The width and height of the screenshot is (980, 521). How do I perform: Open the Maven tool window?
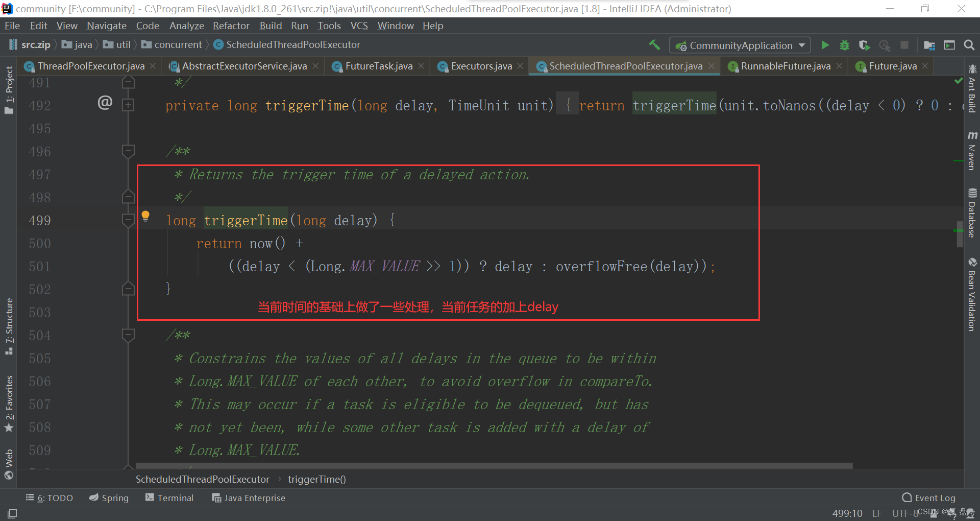click(x=972, y=151)
